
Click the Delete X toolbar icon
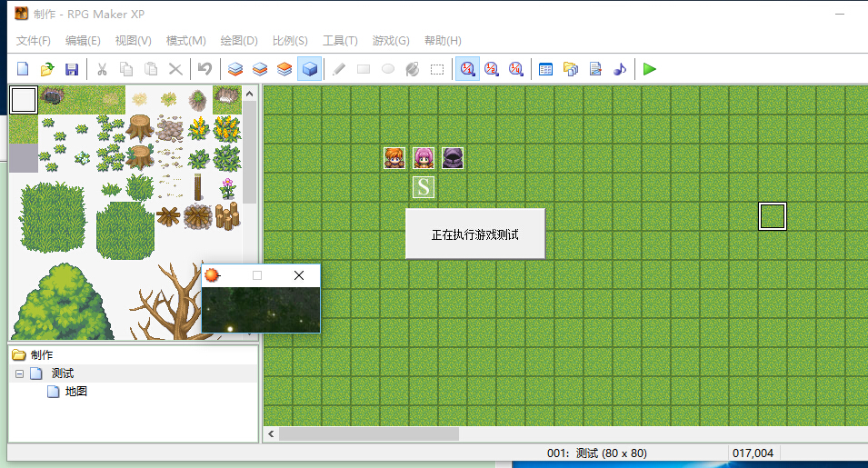click(x=175, y=69)
